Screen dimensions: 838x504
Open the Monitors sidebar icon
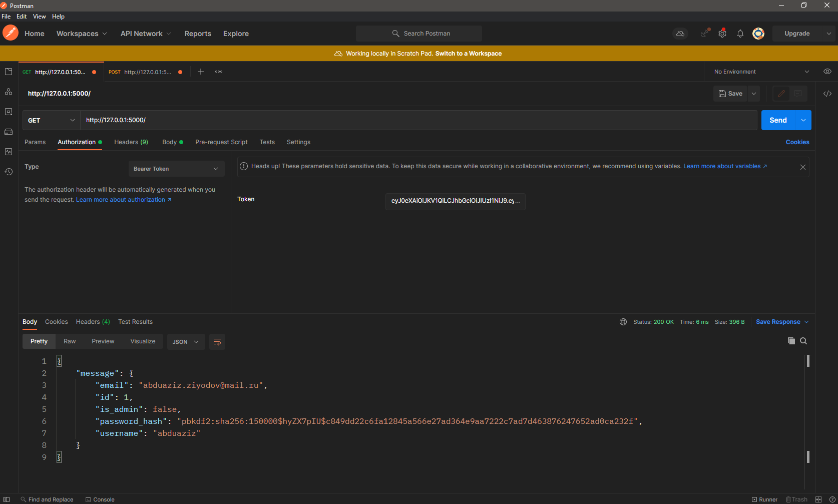coord(9,152)
